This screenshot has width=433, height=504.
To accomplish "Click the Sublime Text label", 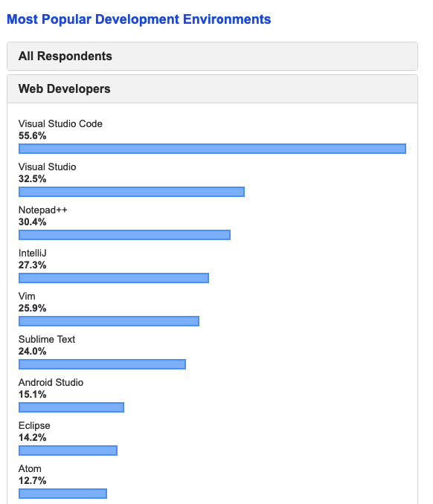I will [x=47, y=339].
